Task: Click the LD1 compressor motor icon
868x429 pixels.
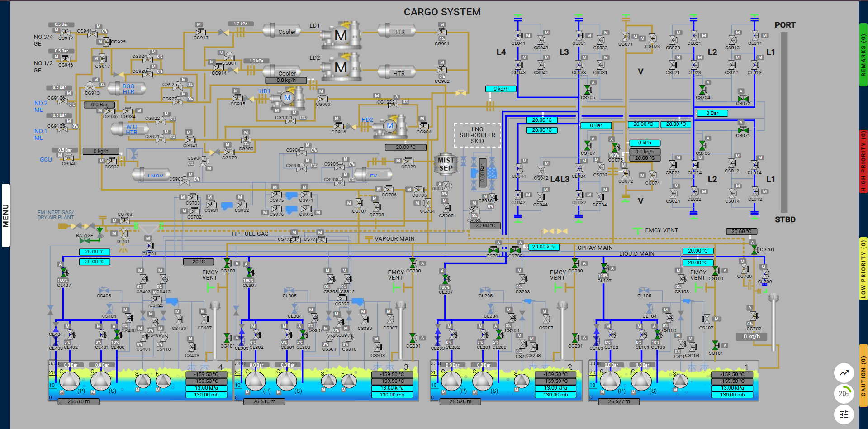Action: (341, 35)
